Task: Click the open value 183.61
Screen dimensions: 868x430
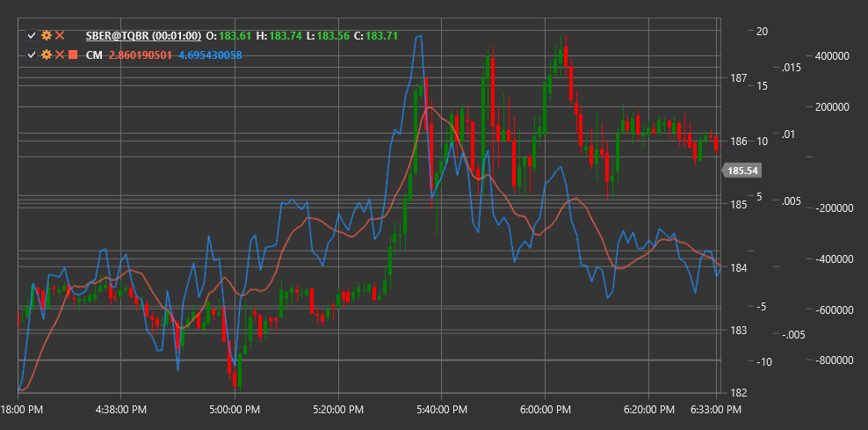Action: pyautogui.click(x=235, y=36)
